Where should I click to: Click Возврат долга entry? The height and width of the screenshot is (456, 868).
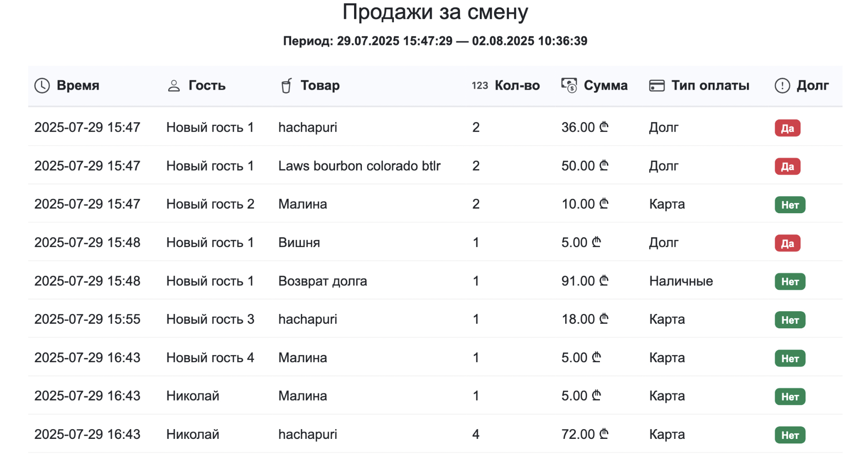click(322, 280)
